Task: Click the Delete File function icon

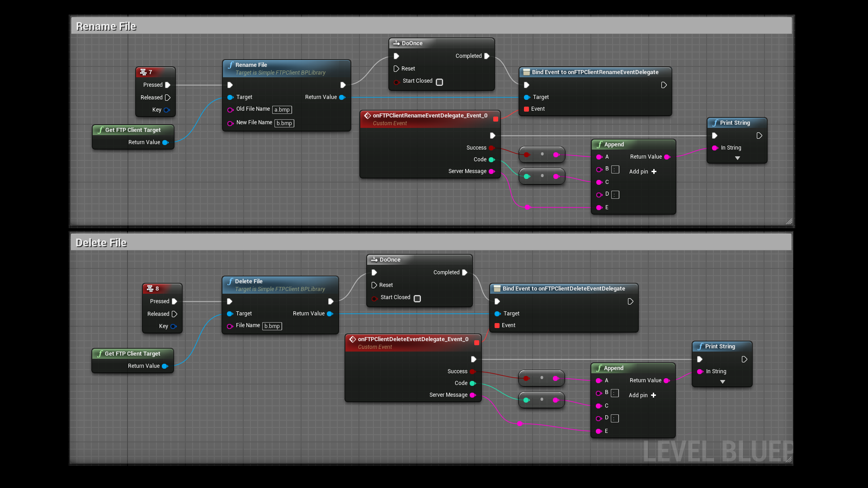Action: (x=230, y=282)
